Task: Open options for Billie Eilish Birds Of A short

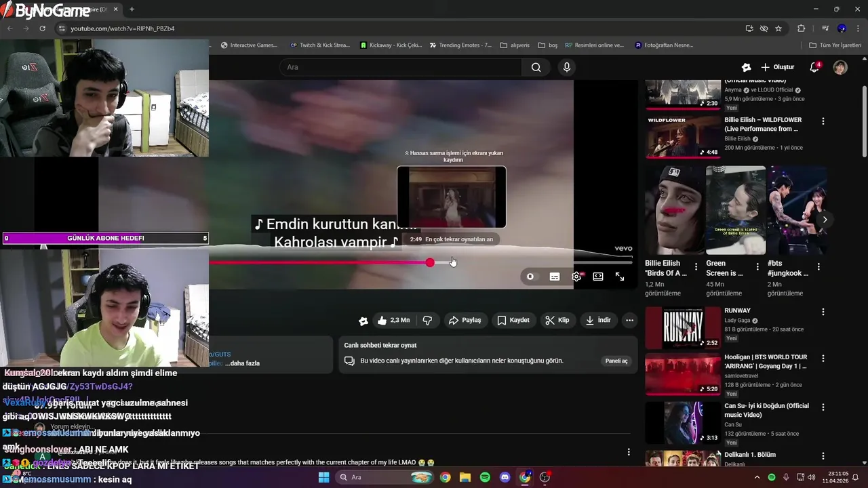Action: [x=696, y=266]
